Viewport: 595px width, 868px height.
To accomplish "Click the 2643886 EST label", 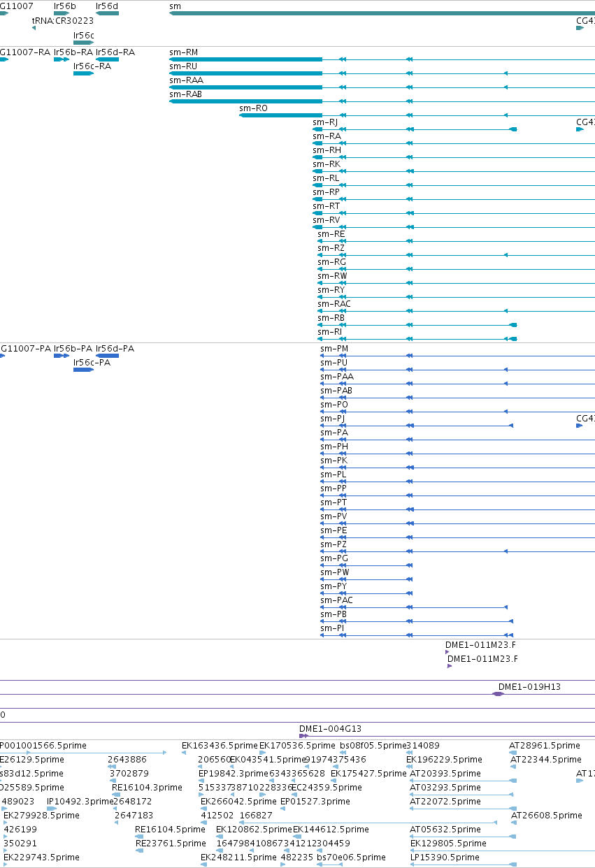I will 127,760.
